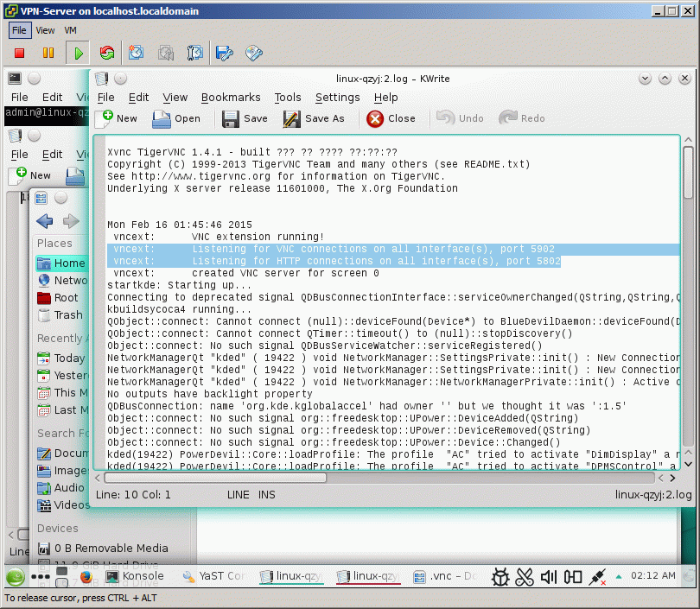Suspend the VM with the orange pause icon
This screenshot has width=700, height=609.
pos(48,53)
